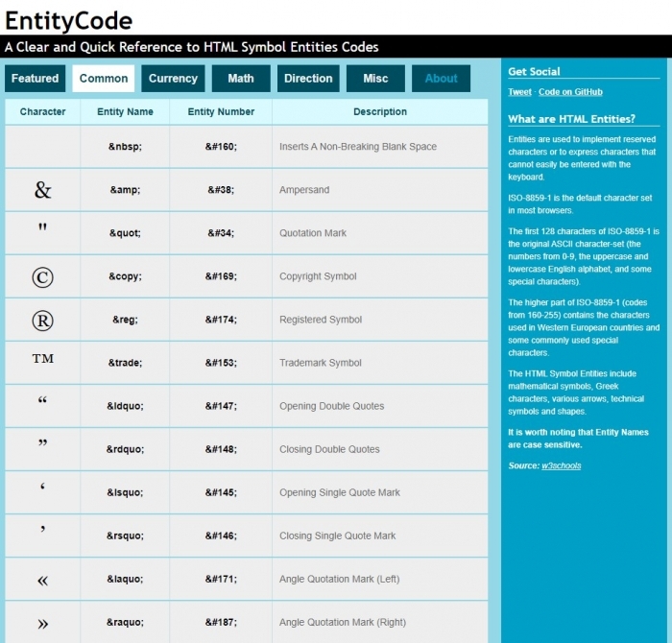The image size is (672, 643).
Task: Click the opening double quotes character
Action: point(42,400)
